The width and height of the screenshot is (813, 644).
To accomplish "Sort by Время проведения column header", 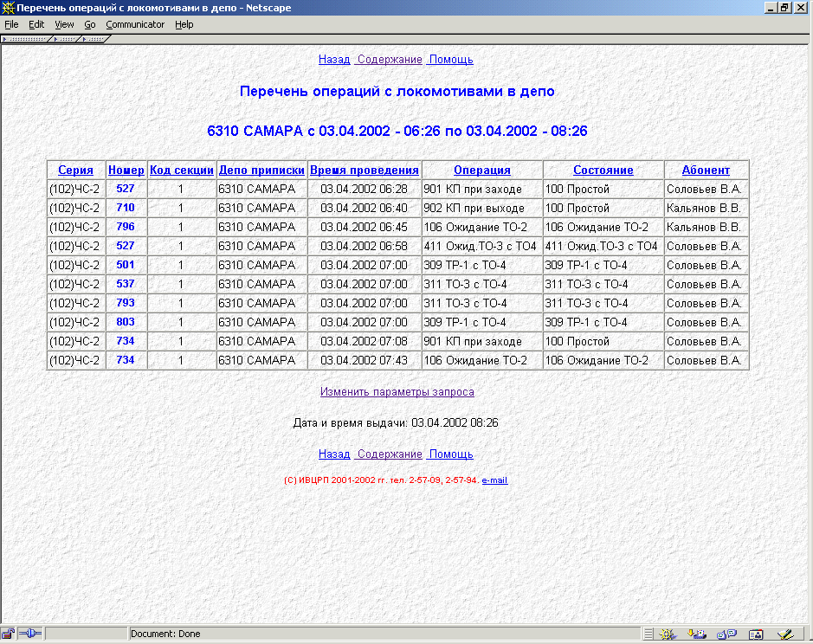I will [365, 170].
